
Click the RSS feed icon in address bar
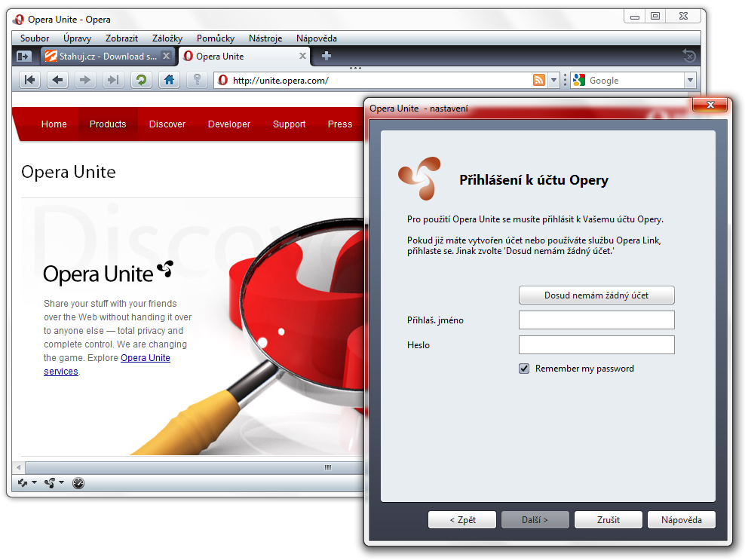click(x=539, y=81)
